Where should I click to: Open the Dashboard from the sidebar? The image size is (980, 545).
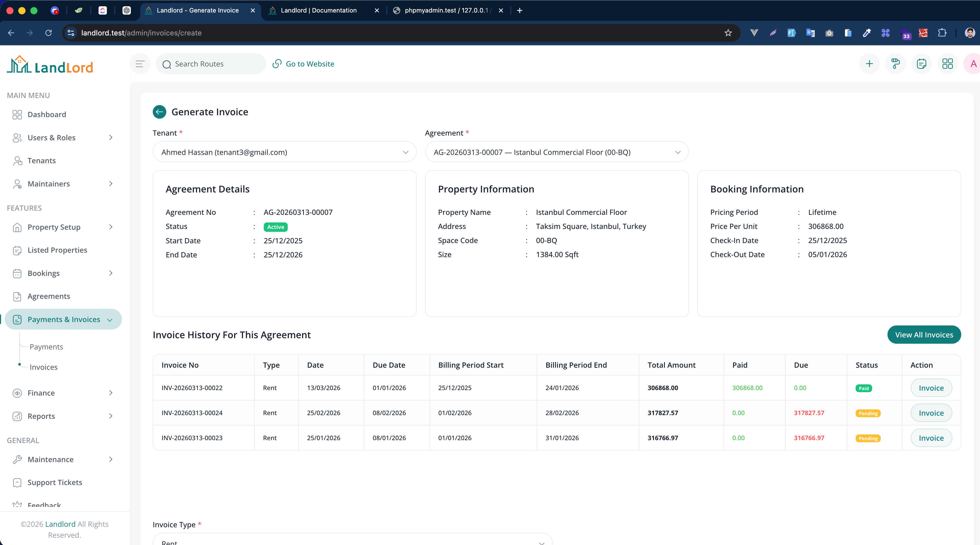pyautogui.click(x=46, y=114)
